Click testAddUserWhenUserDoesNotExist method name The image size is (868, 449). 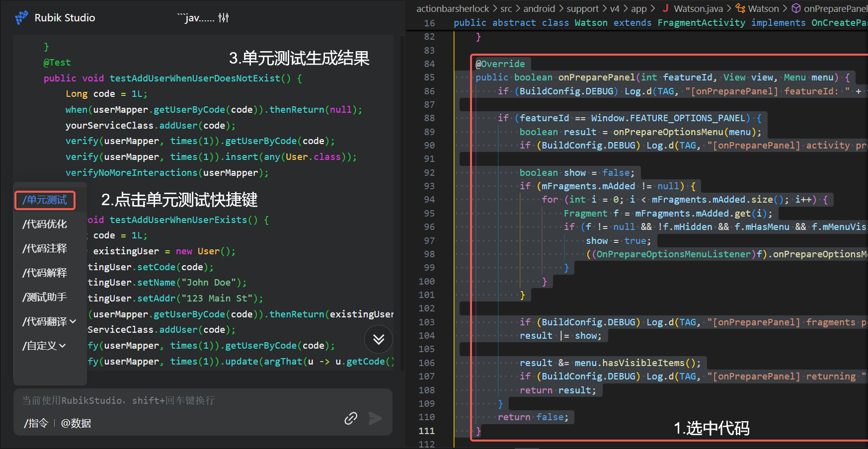(x=195, y=78)
